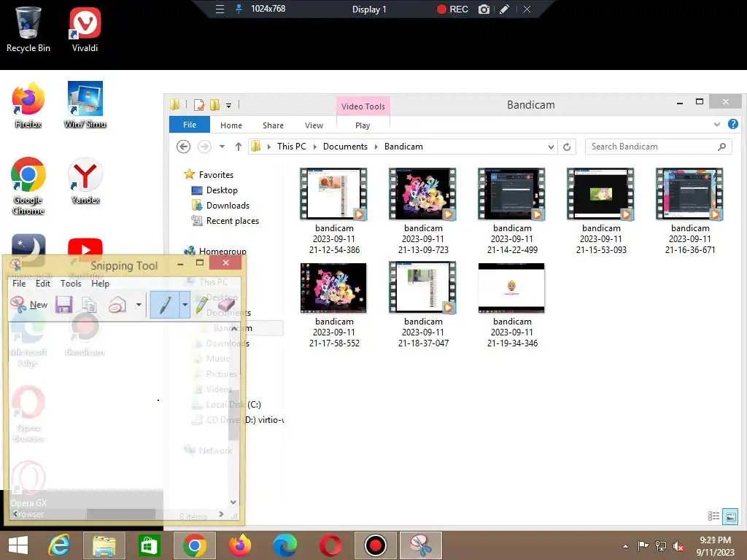Select the yellow Highlighter tool
747x560 pixels.
click(x=201, y=305)
